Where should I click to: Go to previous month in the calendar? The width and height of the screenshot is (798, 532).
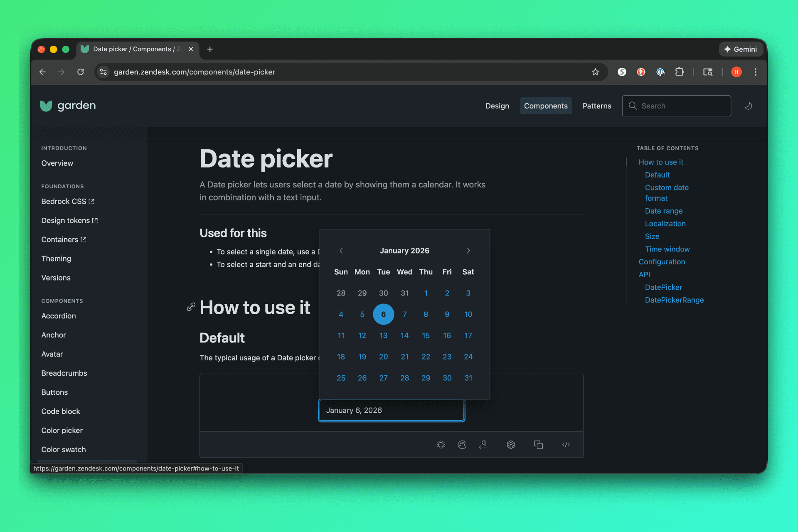341,251
